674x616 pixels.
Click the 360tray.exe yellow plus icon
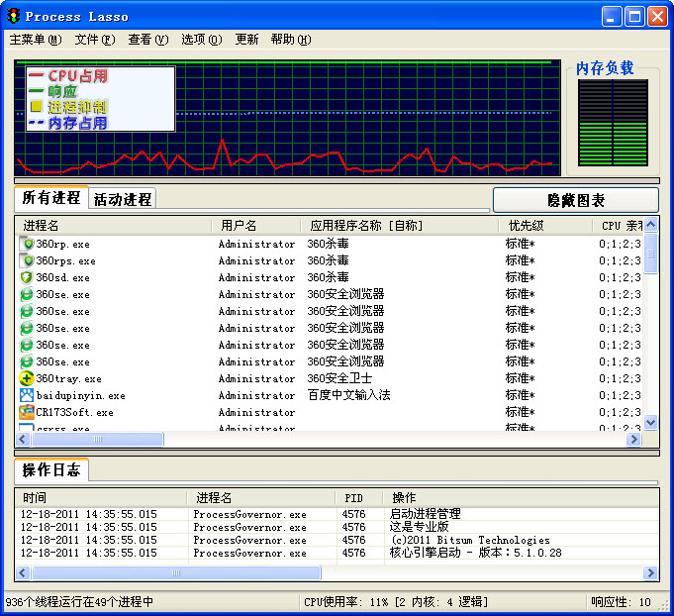click(27, 378)
